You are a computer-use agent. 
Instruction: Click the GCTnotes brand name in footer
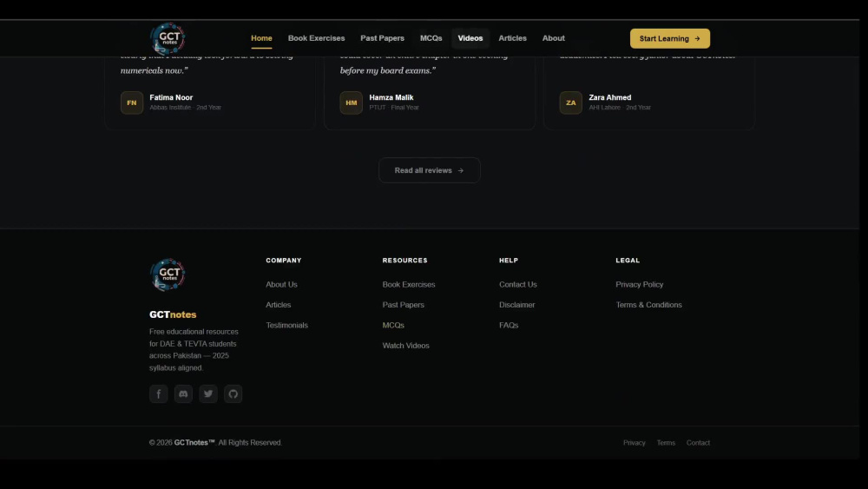173,314
